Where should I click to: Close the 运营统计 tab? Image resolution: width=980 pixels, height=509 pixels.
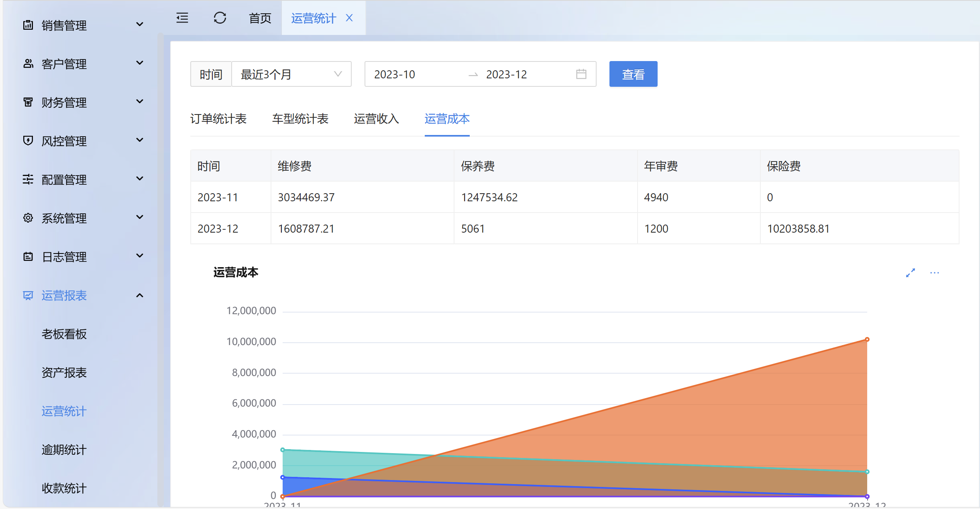pos(349,18)
